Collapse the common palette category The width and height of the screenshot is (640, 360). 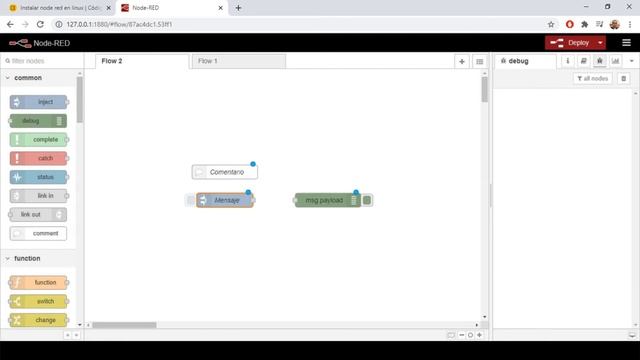click(39, 78)
